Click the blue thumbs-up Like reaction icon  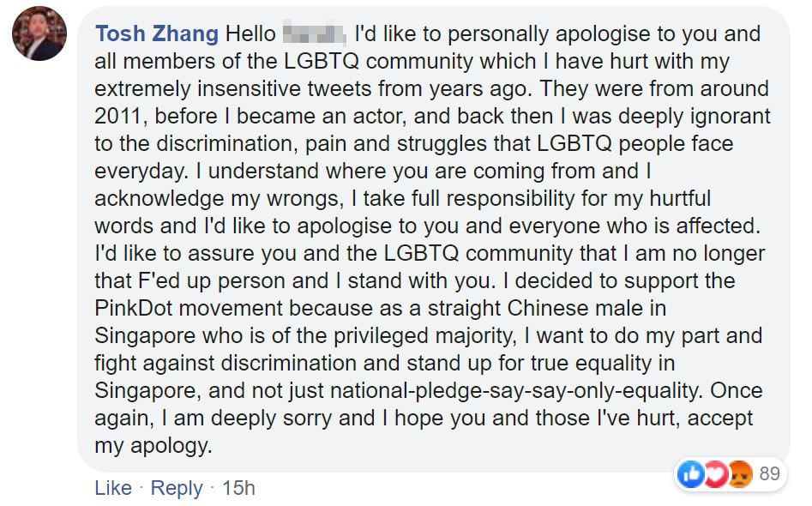click(691, 473)
